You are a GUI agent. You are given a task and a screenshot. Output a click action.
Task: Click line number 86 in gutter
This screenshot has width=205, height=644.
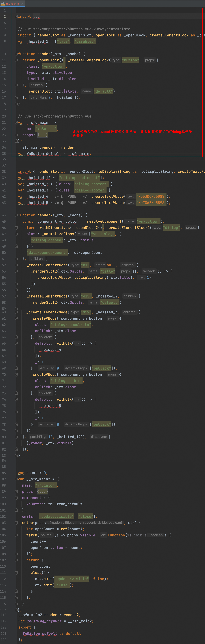[4, 473]
